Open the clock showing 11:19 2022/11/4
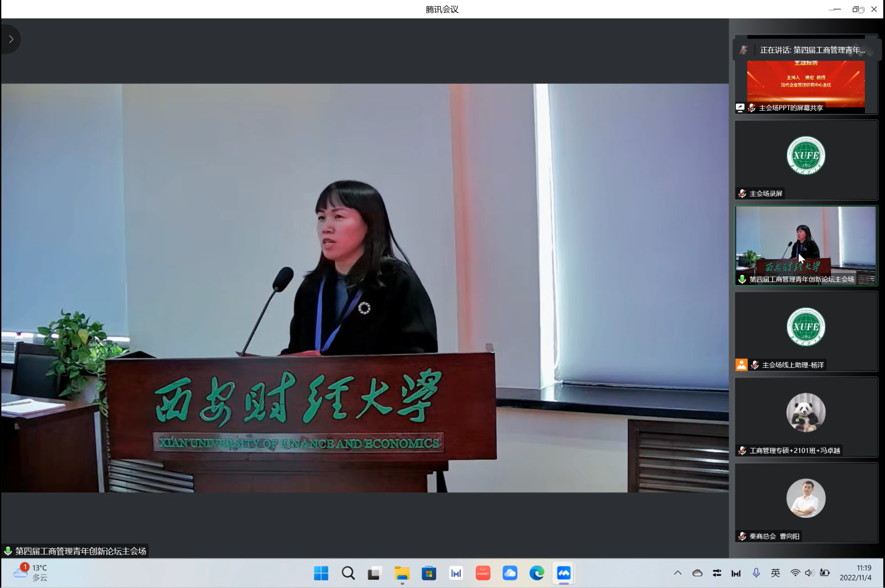Viewport: 885px width, 588px height. tap(856, 573)
